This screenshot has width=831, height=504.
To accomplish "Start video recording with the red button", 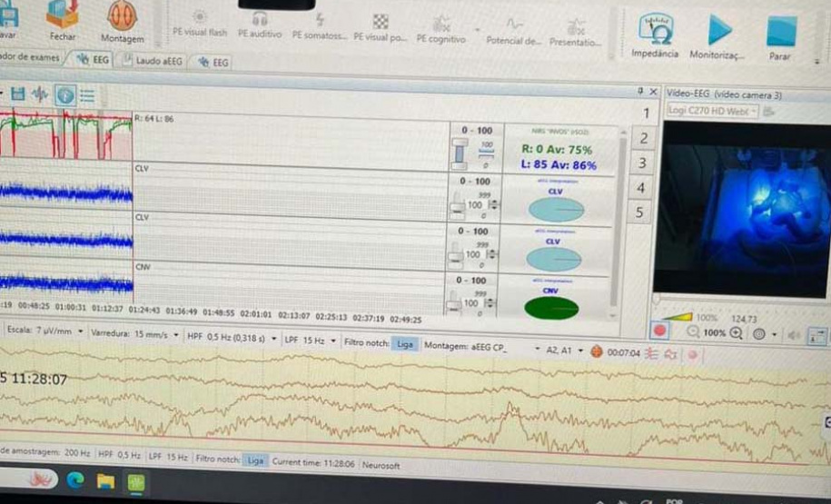I will click(x=660, y=331).
